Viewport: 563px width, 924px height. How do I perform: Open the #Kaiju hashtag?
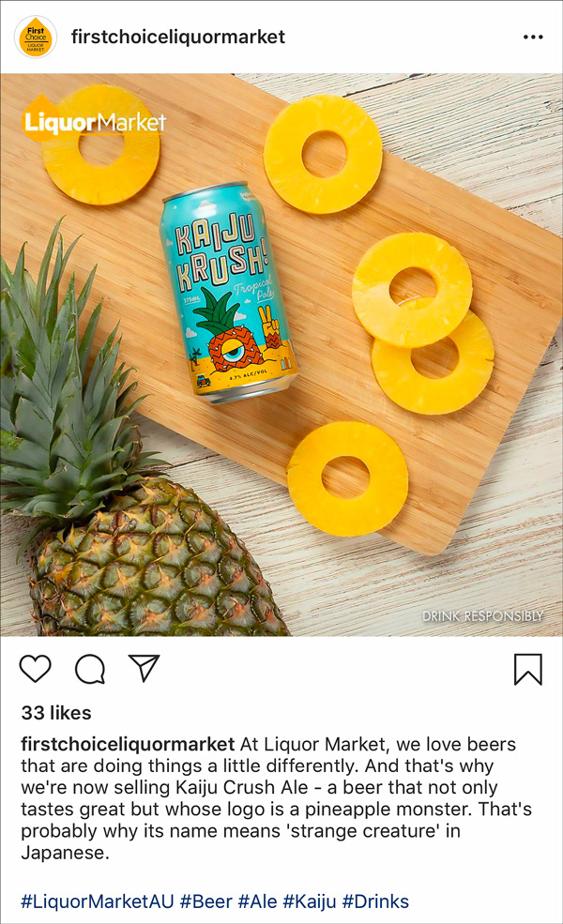[310, 901]
